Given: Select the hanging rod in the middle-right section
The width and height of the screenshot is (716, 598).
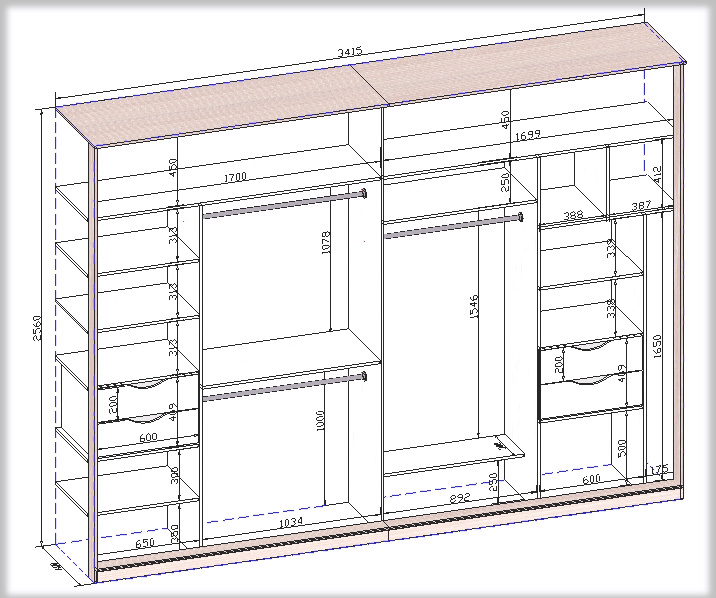Looking at the screenshot, I should [454, 225].
